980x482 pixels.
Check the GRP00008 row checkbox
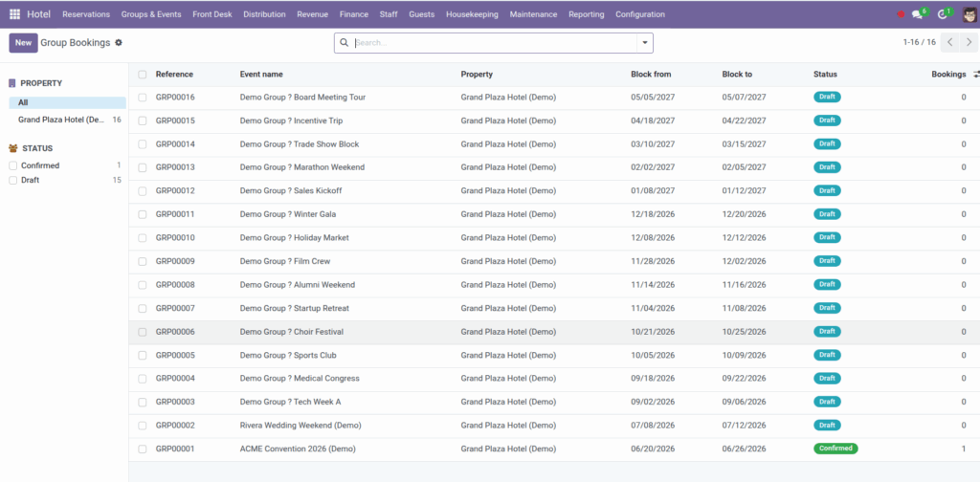click(x=143, y=285)
